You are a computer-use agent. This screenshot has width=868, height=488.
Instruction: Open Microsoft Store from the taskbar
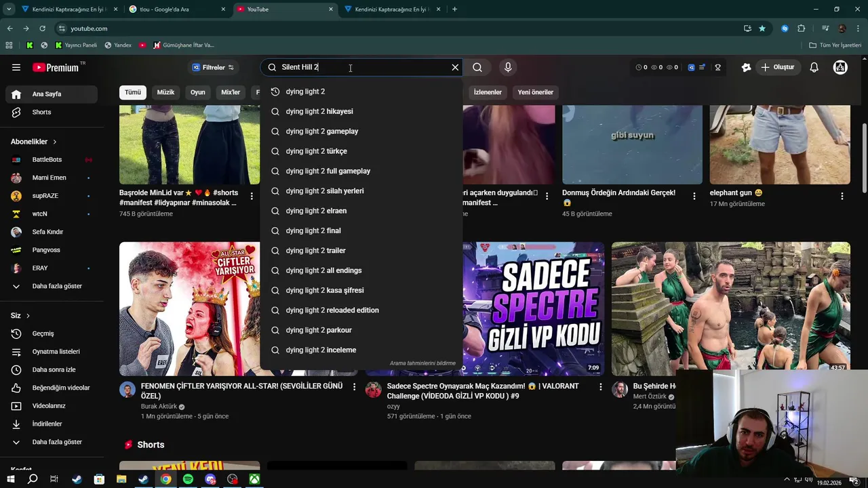coord(99,479)
